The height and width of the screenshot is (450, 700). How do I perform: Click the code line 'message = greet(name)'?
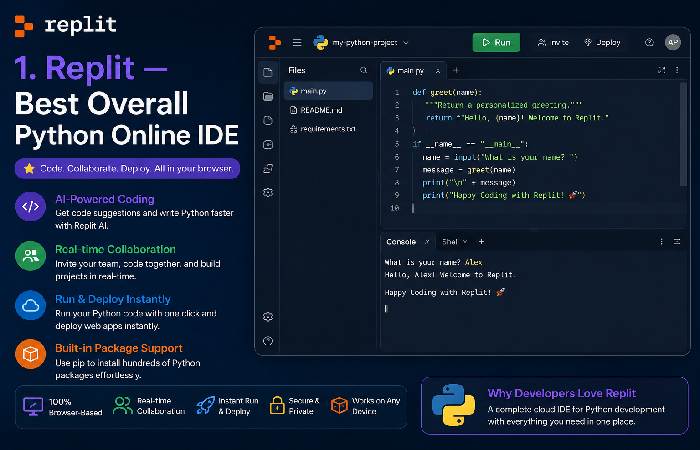point(469,170)
